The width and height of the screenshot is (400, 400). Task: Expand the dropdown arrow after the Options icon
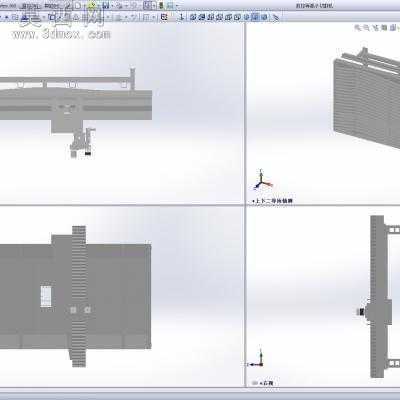(x=177, y=6)
